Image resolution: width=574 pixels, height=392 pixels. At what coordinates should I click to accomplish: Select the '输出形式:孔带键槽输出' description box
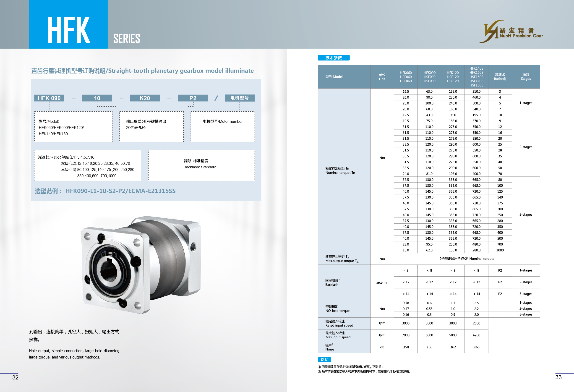click(x=151, y=127)
